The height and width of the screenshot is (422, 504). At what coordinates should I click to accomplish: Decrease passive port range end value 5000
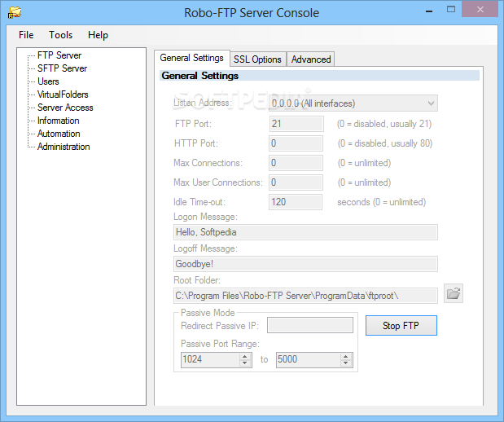point(345,363)
